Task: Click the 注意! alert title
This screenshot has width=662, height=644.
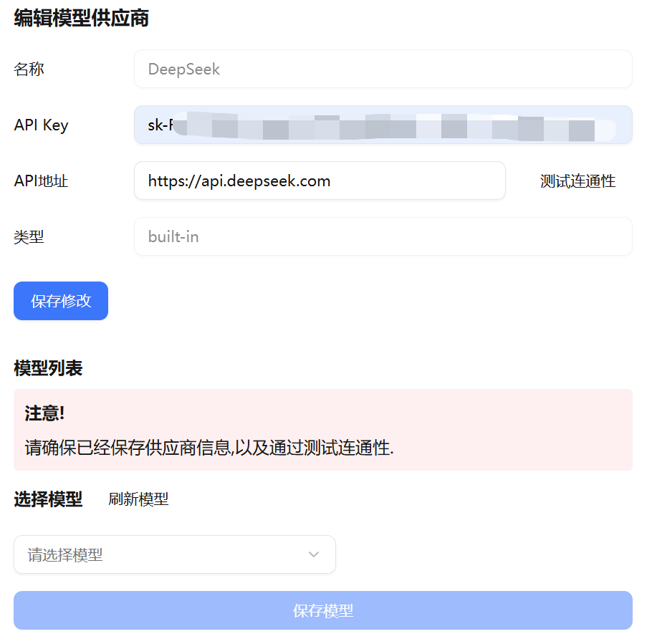Action: (x=44, y=413)
